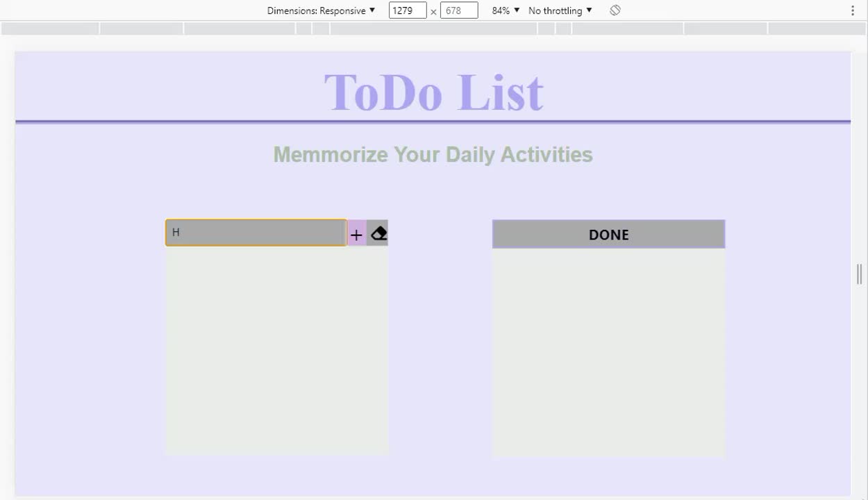Open the Dimensions: Responsive dropdown
Screen dimensions: 868x500
(x=321, y=10)
